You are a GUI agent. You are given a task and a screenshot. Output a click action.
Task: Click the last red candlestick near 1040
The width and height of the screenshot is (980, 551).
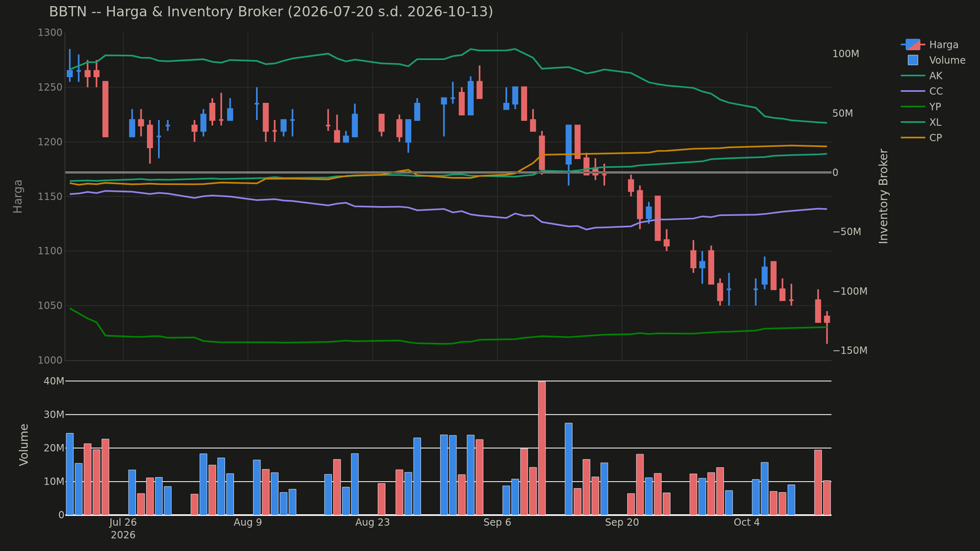(x=827, y=320)
